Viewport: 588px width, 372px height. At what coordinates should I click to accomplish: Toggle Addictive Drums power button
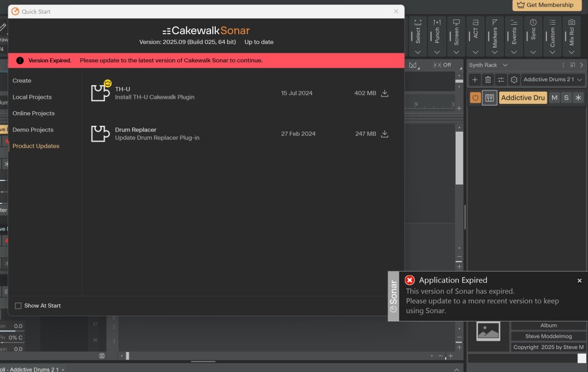[x=475, y=98]
